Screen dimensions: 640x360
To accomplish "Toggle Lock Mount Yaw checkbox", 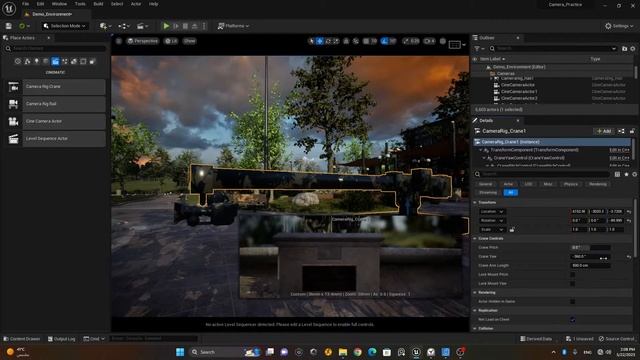I will click(573, 284).
